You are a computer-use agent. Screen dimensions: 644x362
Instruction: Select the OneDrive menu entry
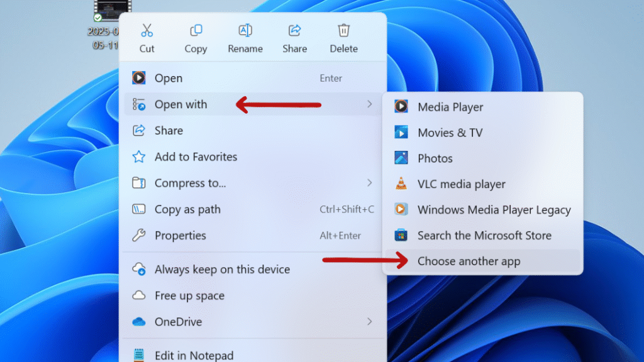coord(253,321)
